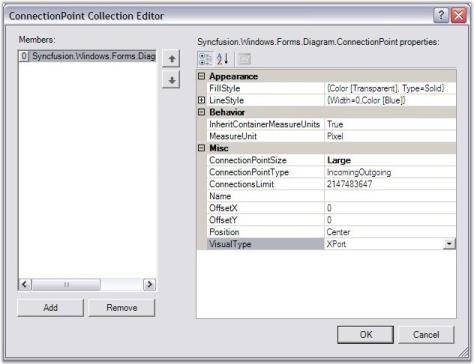Screen dimensions: 474x364
Task: Click the Members horizontal scrollbar thumb
Action: pos(66,284)
